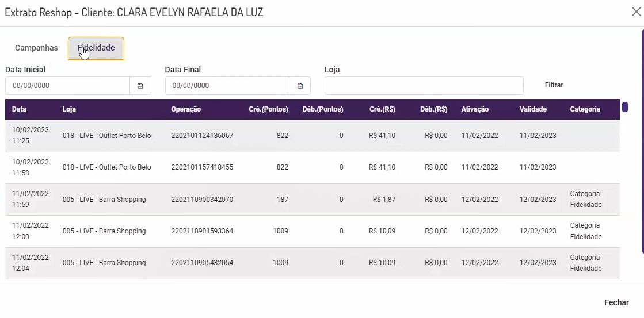
Task: Open the Data Final calendar picker
Action: tap(300, 86)
